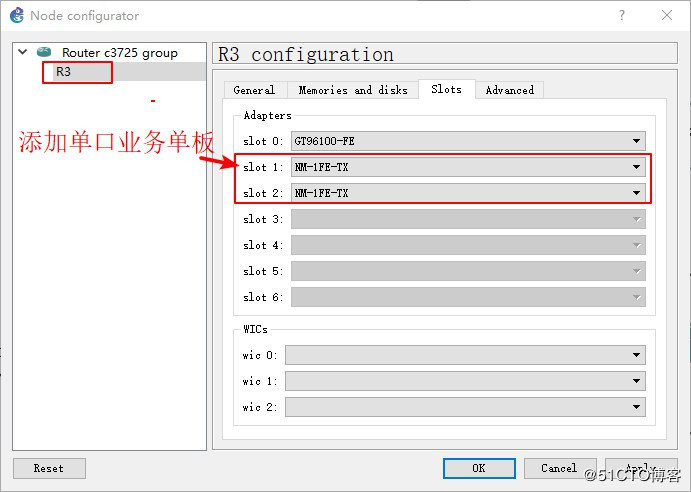The image size is (691, 492).
Task: Confirm with the OK button
Action: pyautogui.click(x=479, y=468)
